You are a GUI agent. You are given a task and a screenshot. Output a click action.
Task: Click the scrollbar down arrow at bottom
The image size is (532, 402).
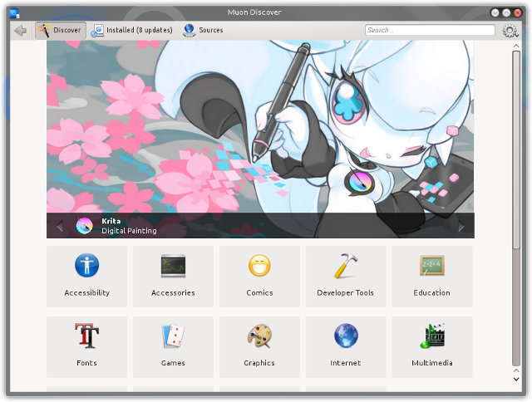coord(516,380)
